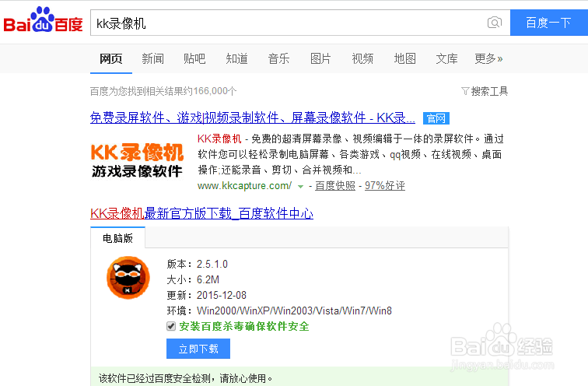Click the 百度为您找到相关结果约166,000个 count text
The height and width of the screenshot is (386, 588).
[163, 91]
